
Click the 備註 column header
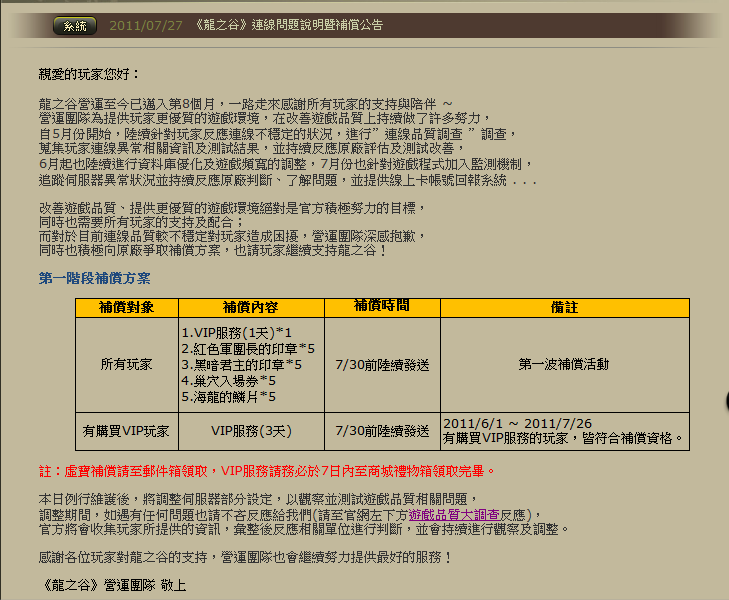pyautogui.click(x=564, y=308)
